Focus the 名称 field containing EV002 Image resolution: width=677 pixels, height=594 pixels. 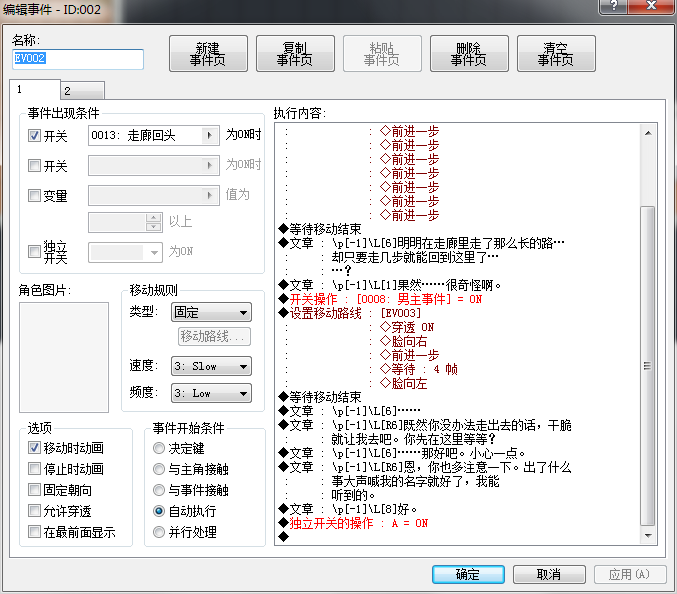(x=78, y=59)
